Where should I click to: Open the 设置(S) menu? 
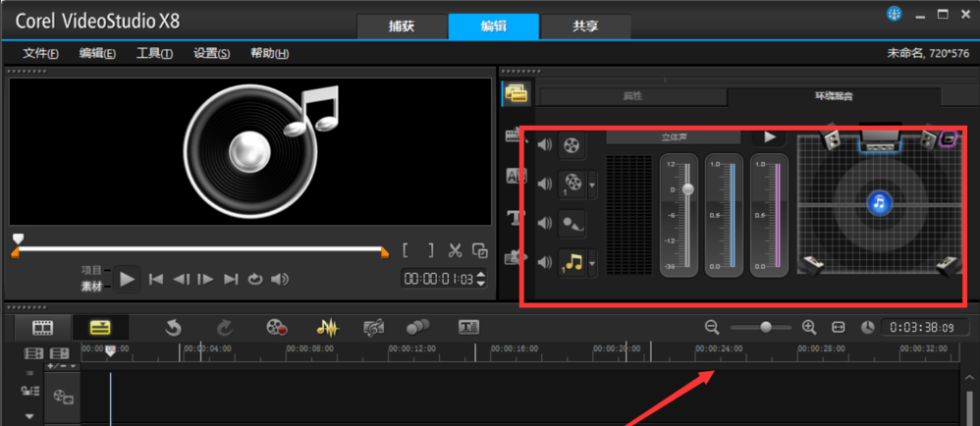212,54
